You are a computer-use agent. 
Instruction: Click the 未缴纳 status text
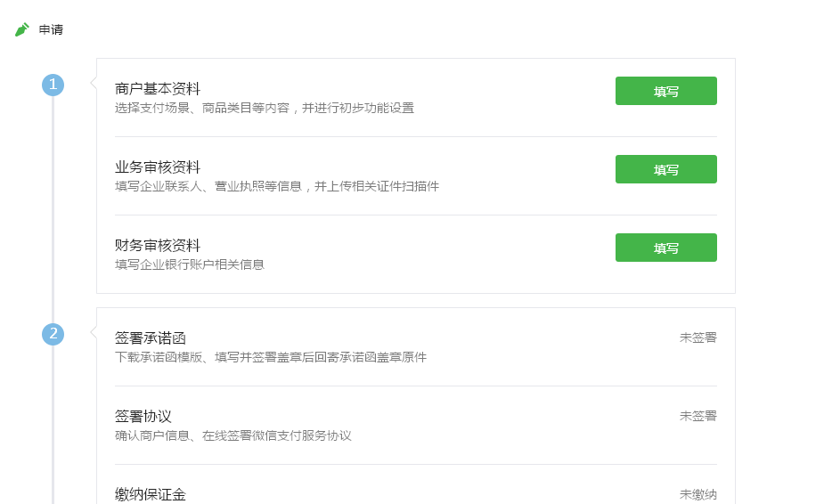pyautogui.click(x=698, y=494)
